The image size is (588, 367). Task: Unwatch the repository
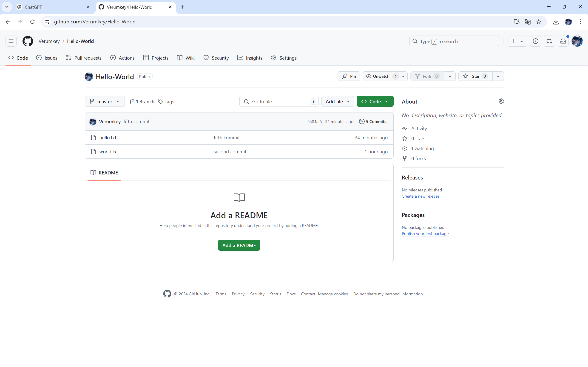click(x=385, y=76)
